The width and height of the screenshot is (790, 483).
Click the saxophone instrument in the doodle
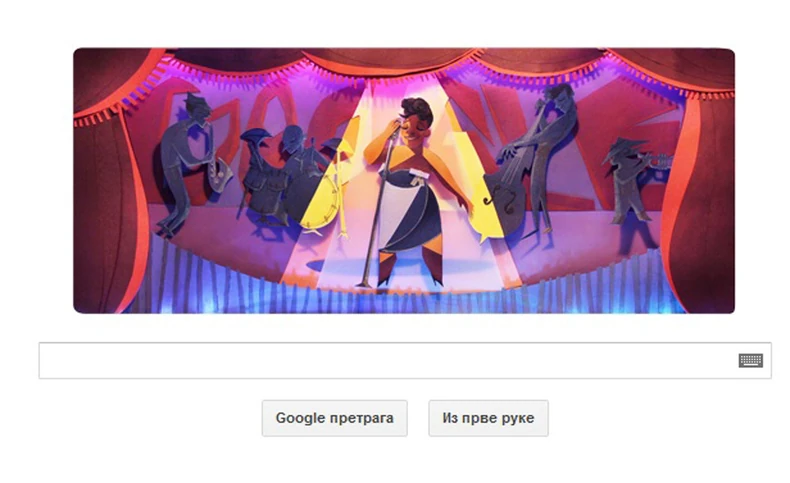(x=219, y=169)
